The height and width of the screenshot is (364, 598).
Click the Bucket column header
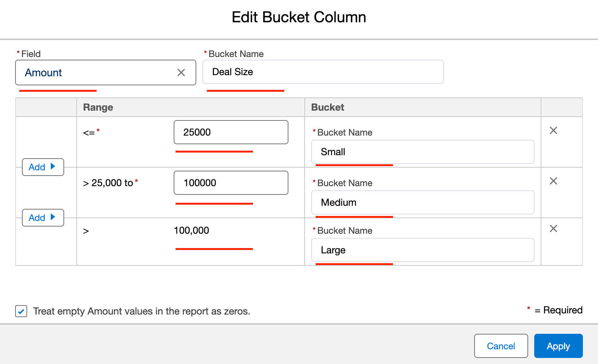point(327,107)
